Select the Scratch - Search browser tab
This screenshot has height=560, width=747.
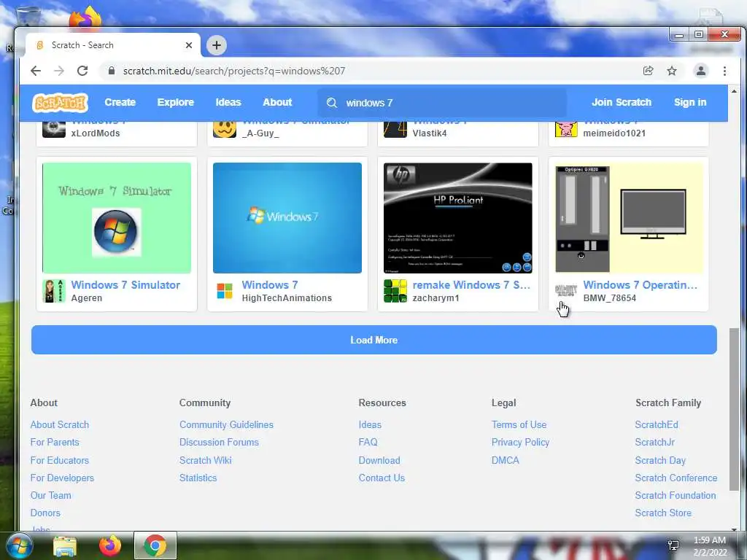point(112,45)
